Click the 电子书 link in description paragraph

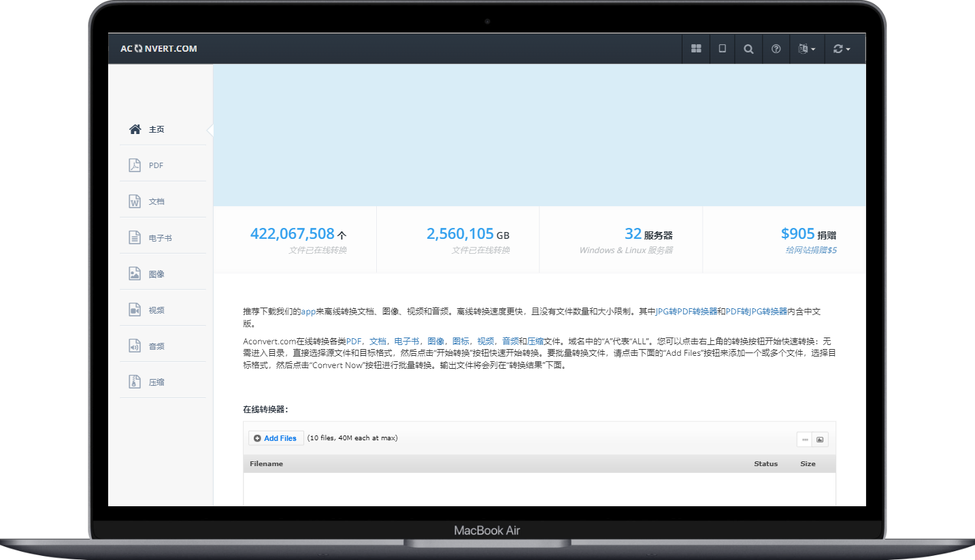pyautogui.click(x=407, y=341)
